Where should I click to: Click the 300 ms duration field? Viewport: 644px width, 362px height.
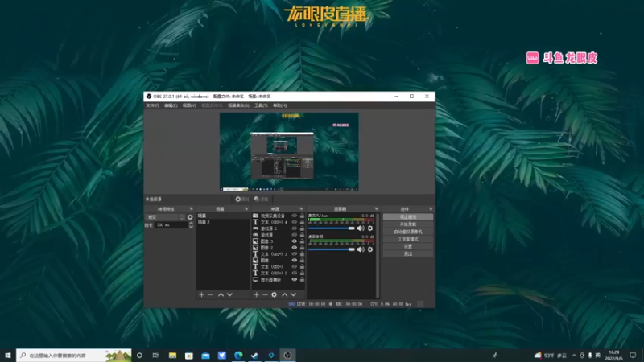pos(171,225)
